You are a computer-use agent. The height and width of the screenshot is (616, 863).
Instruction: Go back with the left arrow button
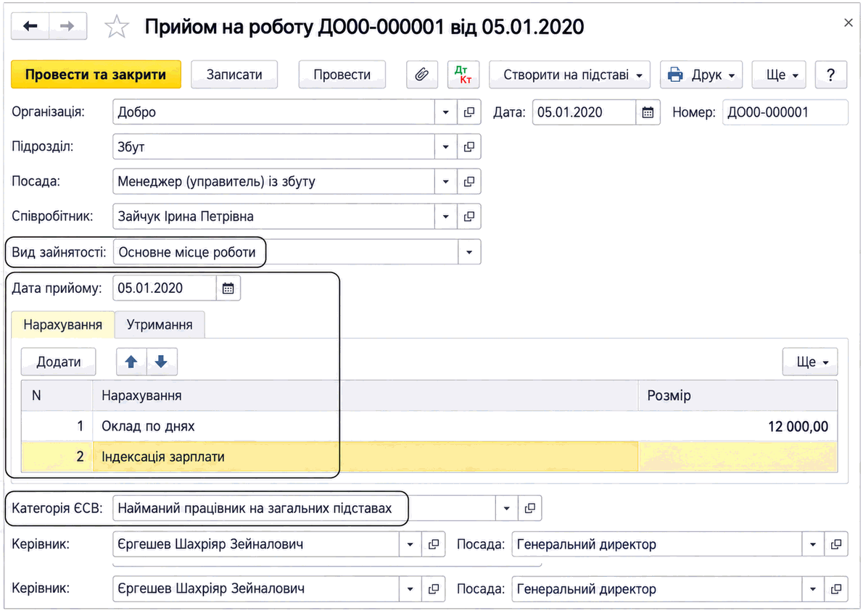click(x=30, y=26)
